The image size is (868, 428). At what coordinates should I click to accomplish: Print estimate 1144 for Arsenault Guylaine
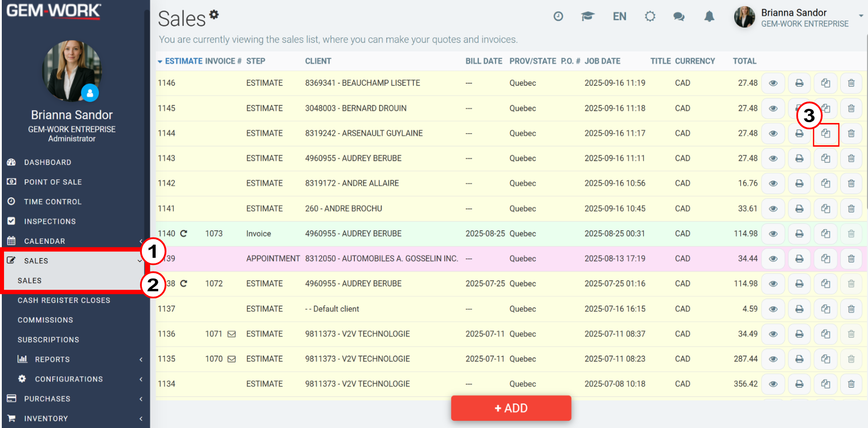point(799,133)
